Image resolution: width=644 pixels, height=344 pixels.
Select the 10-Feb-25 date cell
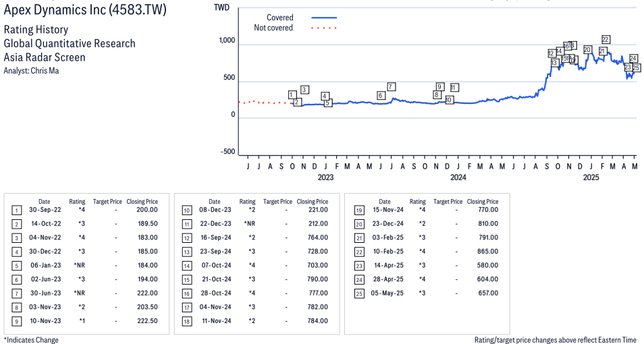pyautogui.click(x=388, y=251)
